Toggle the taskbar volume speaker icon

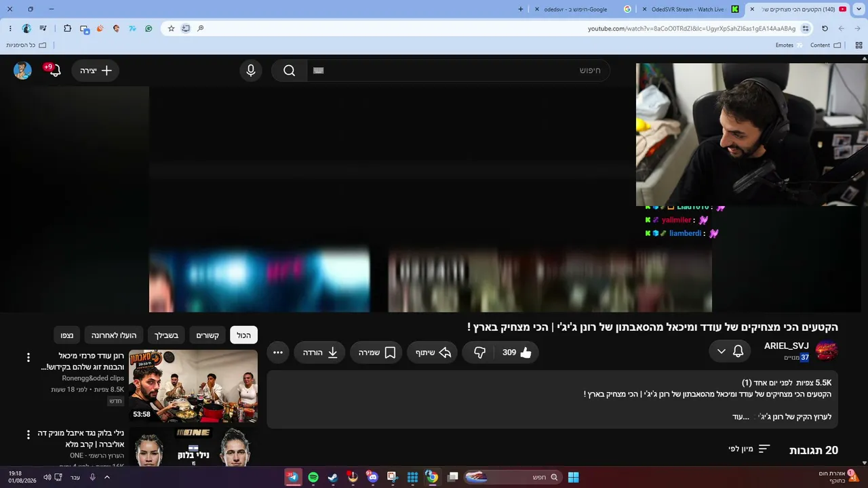click(x=47, y=477)
